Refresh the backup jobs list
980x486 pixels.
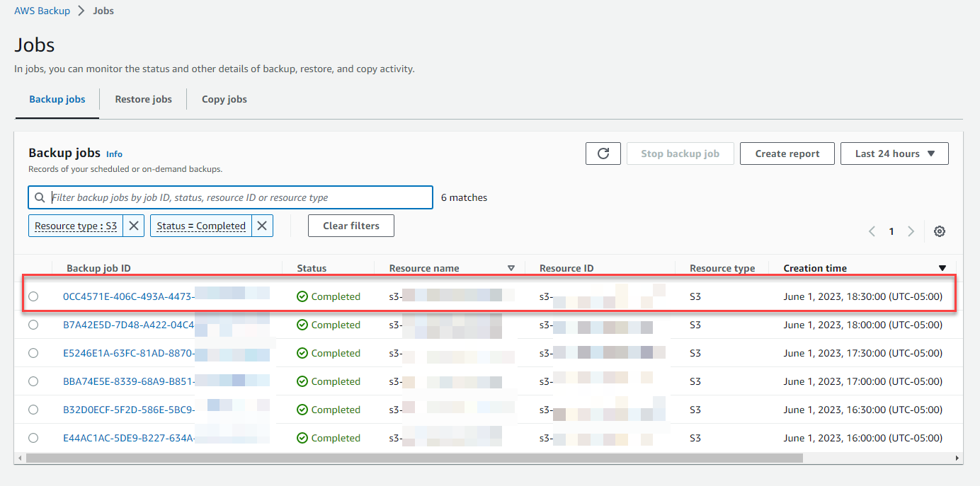tap(603, 154)
